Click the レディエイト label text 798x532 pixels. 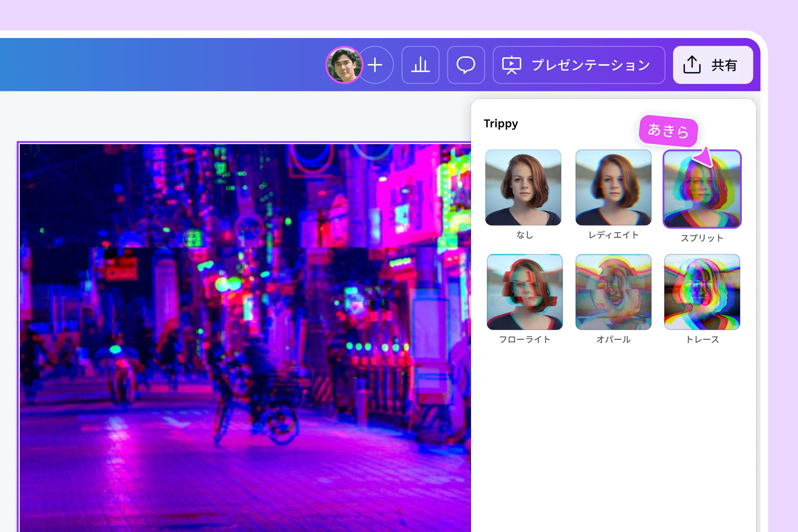(x=613, y=235)
